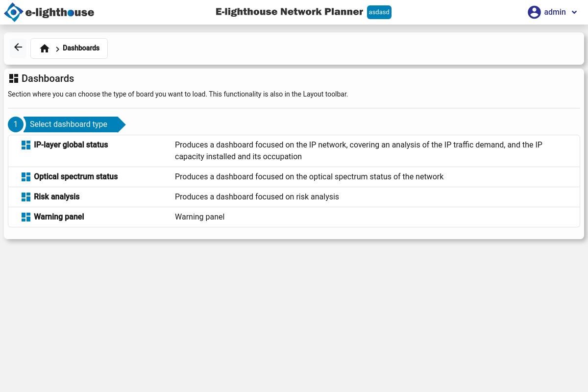Load the Warning panel dashboard

click(x=59, y=217)
